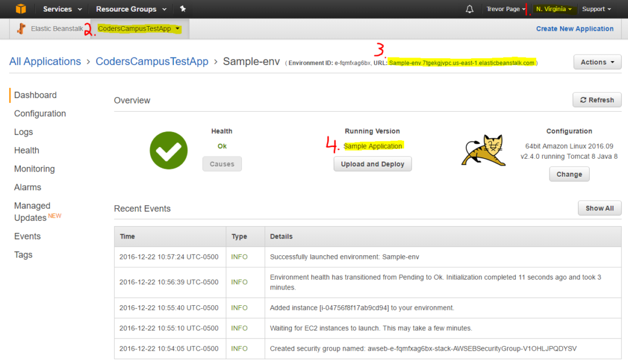This screenshot has height=364, width=628.
Task: Click Upload and Deploy
Action: coord(372,163)
